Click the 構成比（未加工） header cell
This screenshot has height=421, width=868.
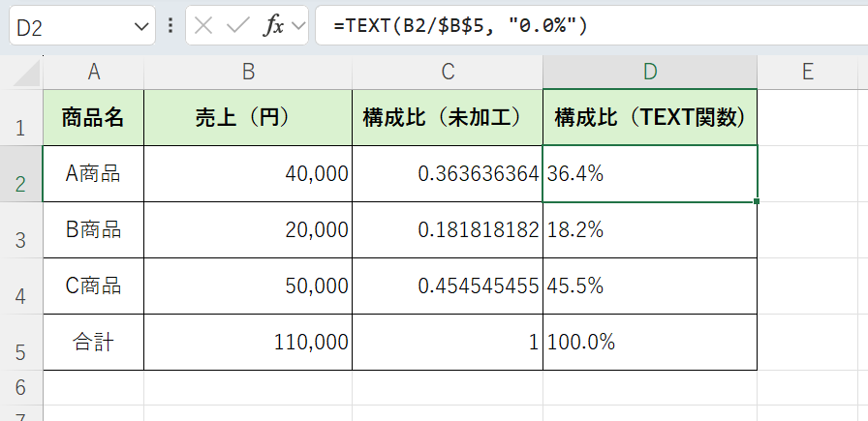point(448,118)
